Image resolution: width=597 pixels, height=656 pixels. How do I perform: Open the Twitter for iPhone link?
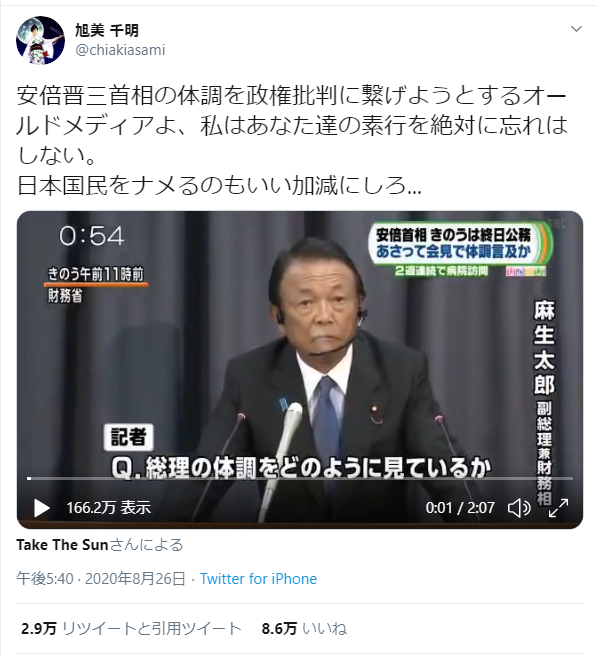pyautogui.click(x=258, y=579)
